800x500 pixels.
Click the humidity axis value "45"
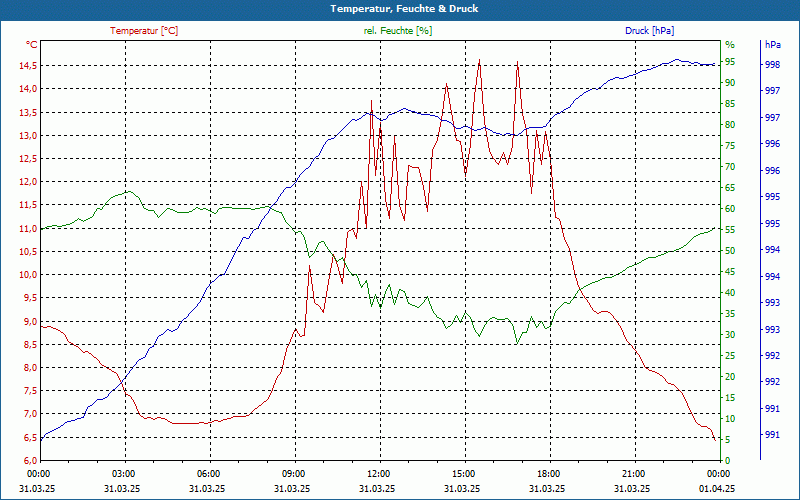pyautogui.click(x=730, y=272)
